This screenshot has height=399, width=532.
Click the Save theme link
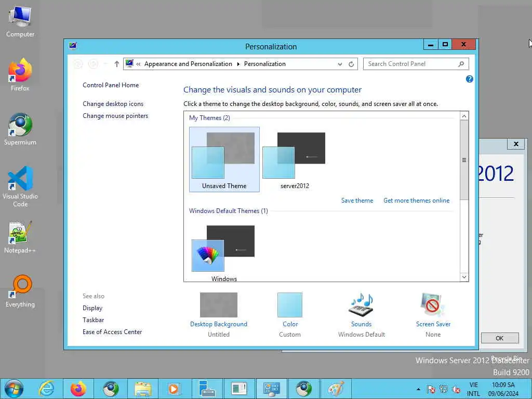coord(357,201)
